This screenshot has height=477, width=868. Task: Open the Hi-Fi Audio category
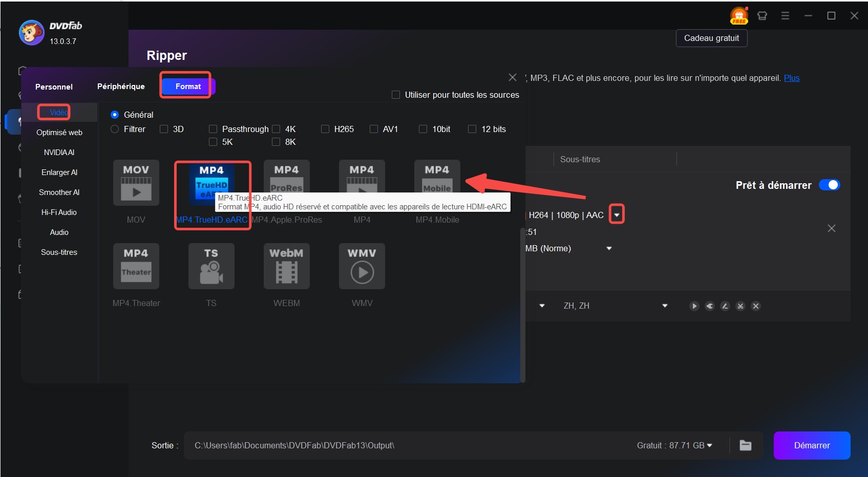tap(59, 212)
